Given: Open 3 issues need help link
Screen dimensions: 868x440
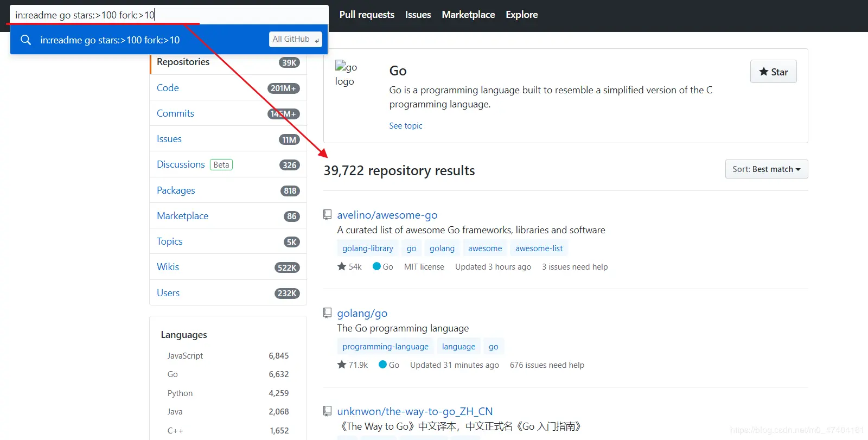Looking at the screenshot, I should click(575, 267).
